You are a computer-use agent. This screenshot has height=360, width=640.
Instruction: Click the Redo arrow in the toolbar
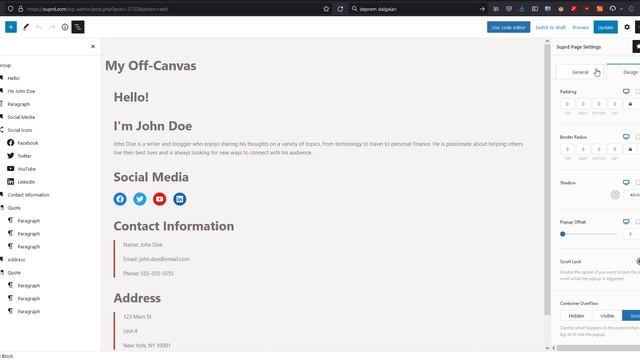(51, 27)
